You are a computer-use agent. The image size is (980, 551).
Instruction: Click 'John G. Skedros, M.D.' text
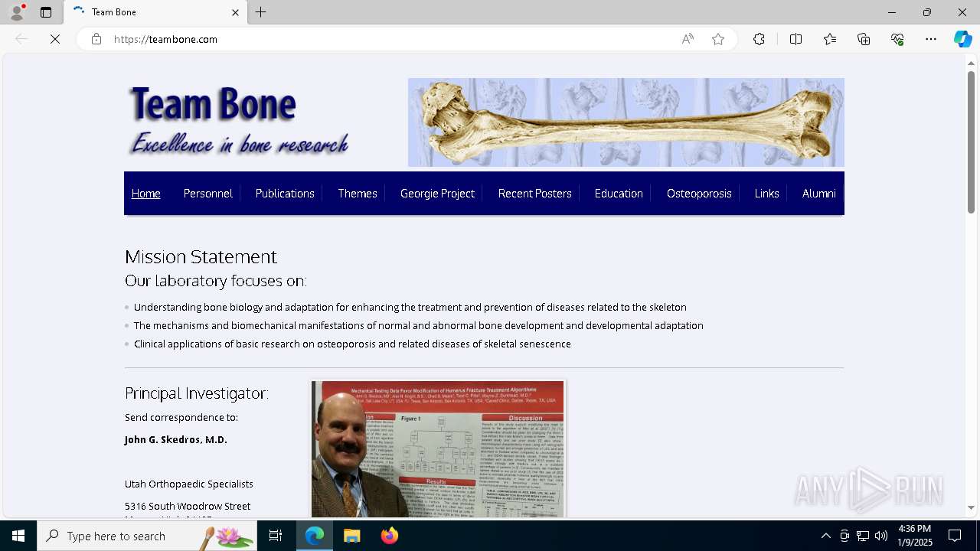(176, 440)
